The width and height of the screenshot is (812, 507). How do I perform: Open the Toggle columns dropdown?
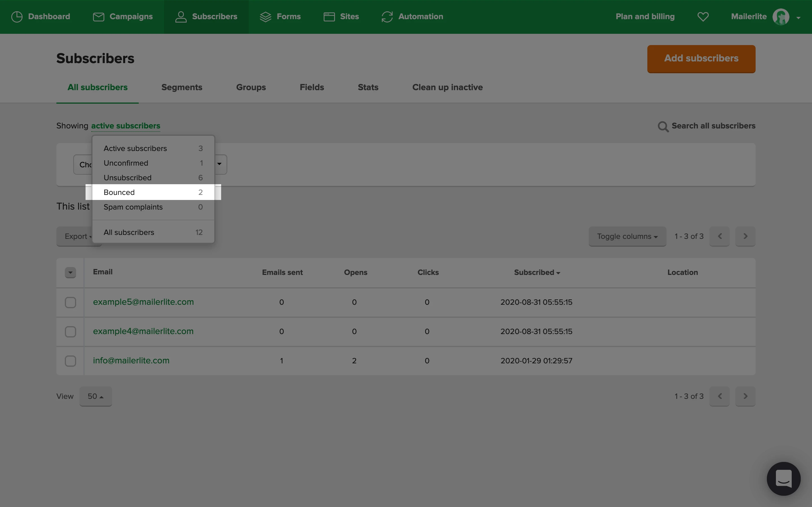tap(627, 236)
